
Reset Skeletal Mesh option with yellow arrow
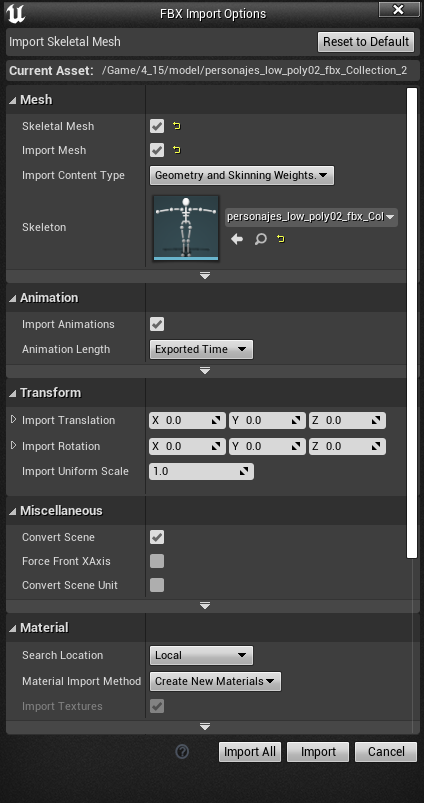click(x=177, y=126)
